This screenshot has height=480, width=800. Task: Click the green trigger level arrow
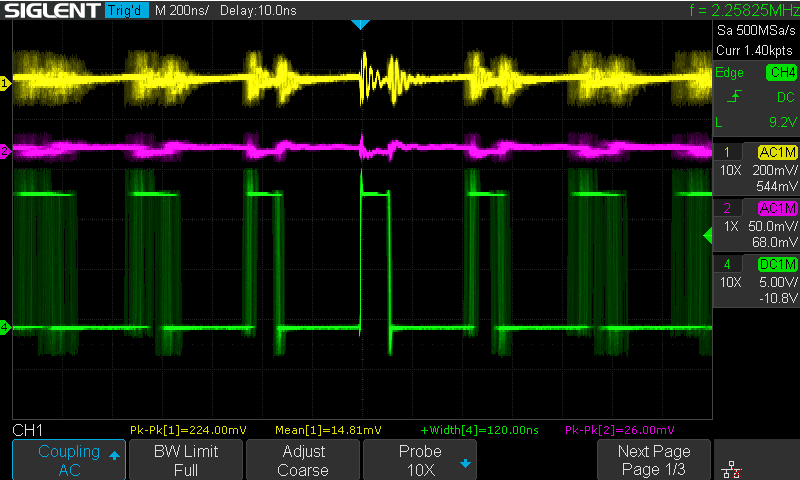pos(708,236)
